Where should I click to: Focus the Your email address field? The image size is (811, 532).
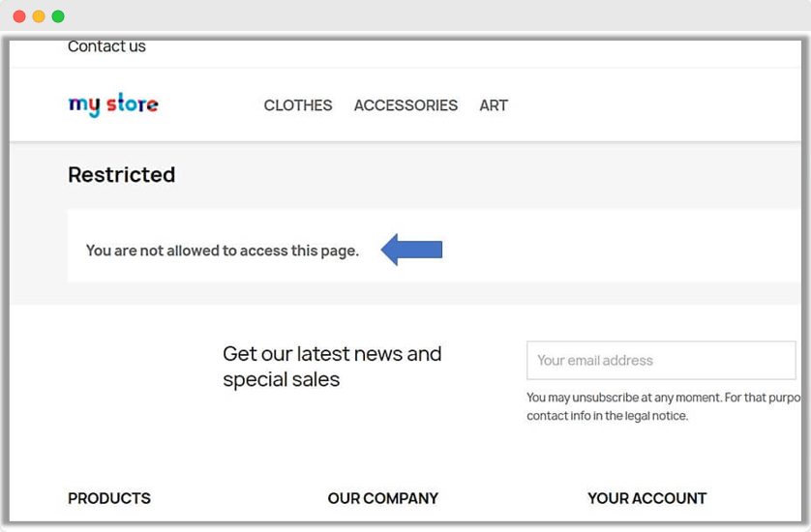(x=661, y=360)
